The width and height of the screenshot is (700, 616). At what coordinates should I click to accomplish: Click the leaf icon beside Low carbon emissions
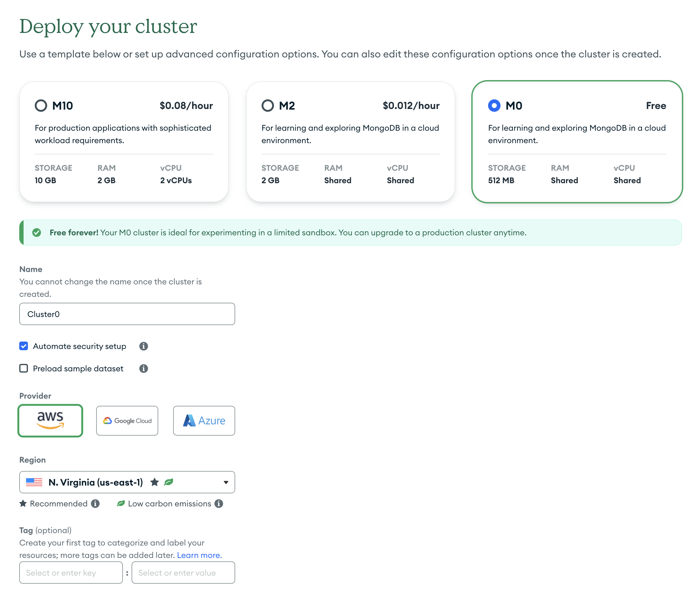(x=121, y=503)
